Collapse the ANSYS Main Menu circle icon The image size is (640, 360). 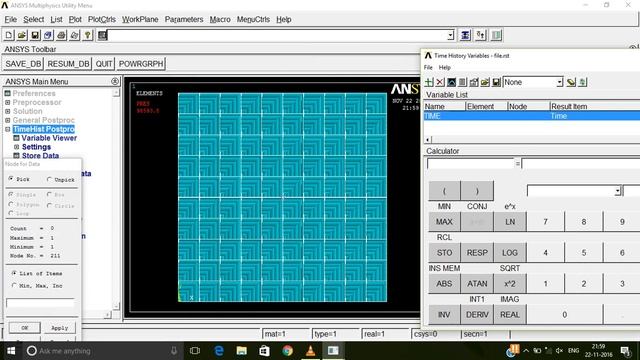click(x=115, y=81)
